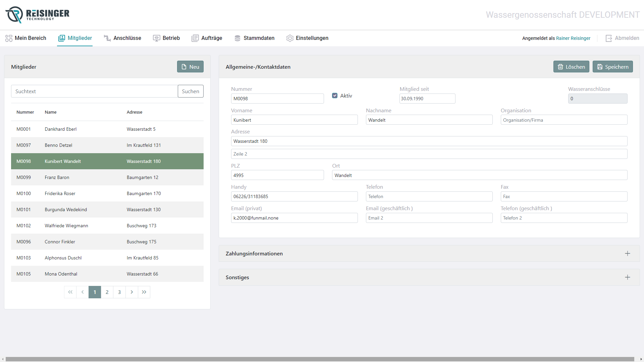Switch to Stammdaten tab
The width and height of the screenshot is (644, 362).
click(x=254, y=38)
